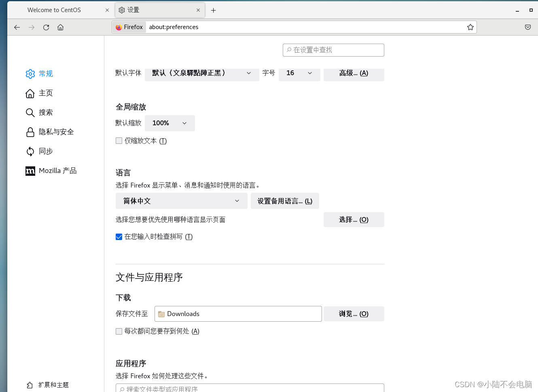This screenshot has height=392, width=538.
Task: Open the 常规 settings section
Action: [46, 74]
